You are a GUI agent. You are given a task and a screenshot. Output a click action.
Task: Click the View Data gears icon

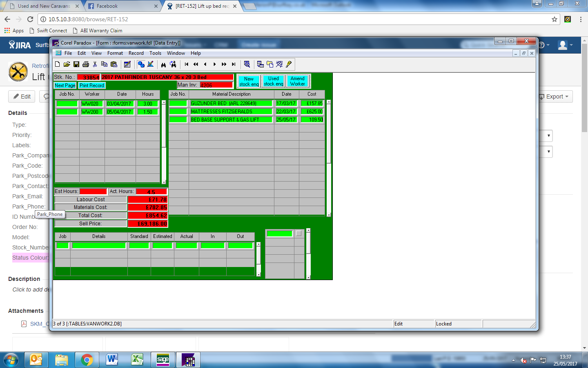coord(141,64)
